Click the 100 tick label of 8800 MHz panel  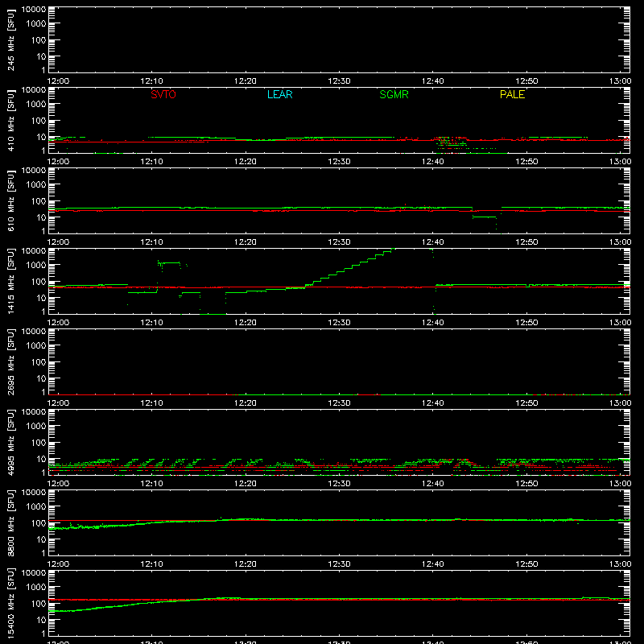[39, 522]
